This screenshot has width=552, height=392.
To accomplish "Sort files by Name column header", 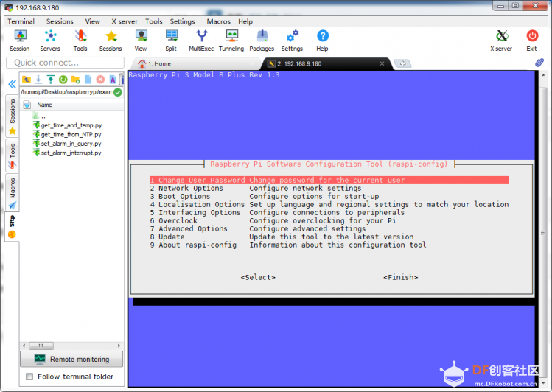I will click(45, 105).
